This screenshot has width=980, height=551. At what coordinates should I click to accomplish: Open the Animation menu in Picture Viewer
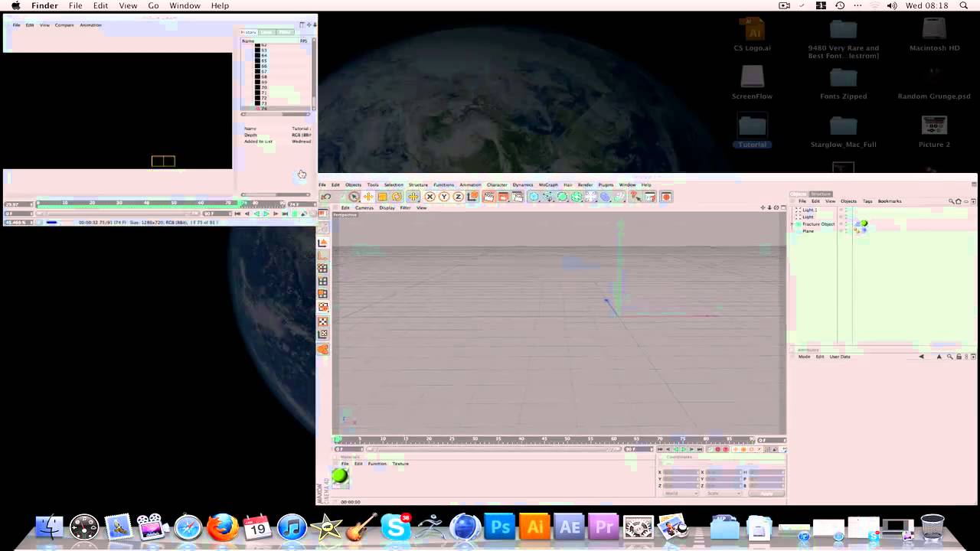coord(90,25)
